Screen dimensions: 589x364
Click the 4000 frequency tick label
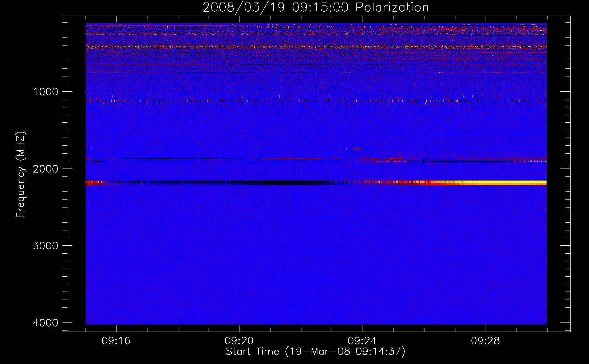pyautogui.click(x=46, y=323)
